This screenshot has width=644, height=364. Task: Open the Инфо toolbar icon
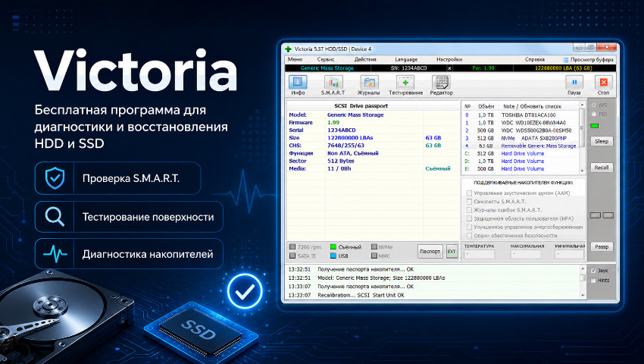pos(298,83)
